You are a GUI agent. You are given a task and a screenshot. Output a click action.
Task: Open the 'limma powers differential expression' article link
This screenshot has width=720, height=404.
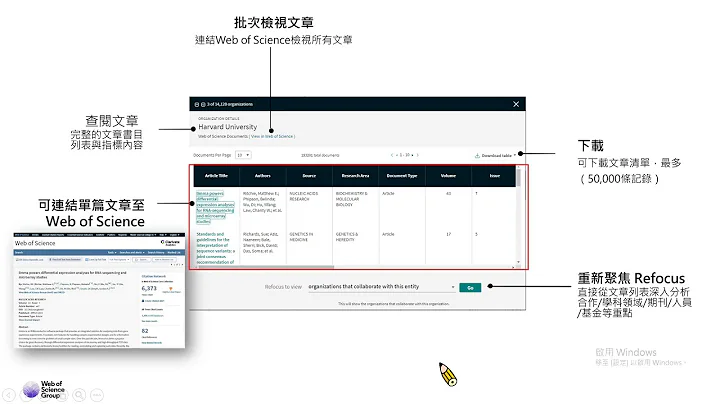pyautogui.click(x=215, y=208)
